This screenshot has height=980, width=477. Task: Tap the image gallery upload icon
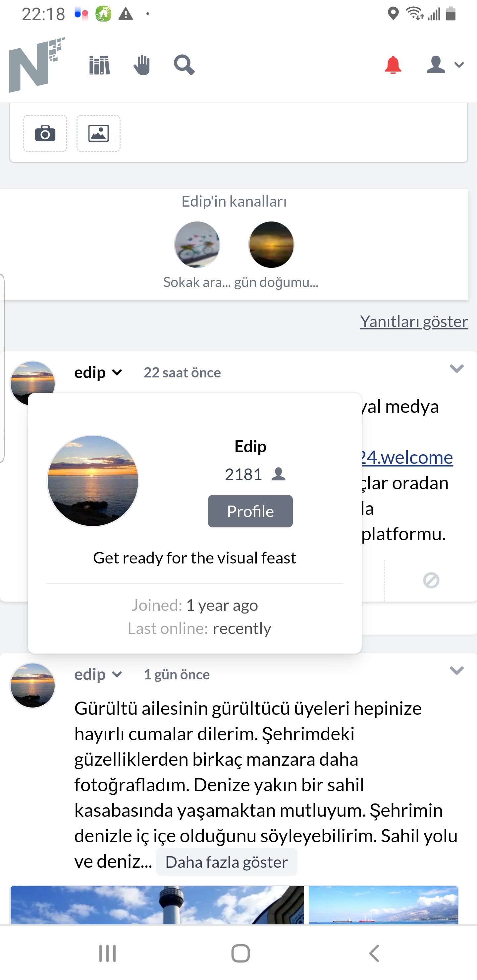pyautogui.click(x=99, y=133)
